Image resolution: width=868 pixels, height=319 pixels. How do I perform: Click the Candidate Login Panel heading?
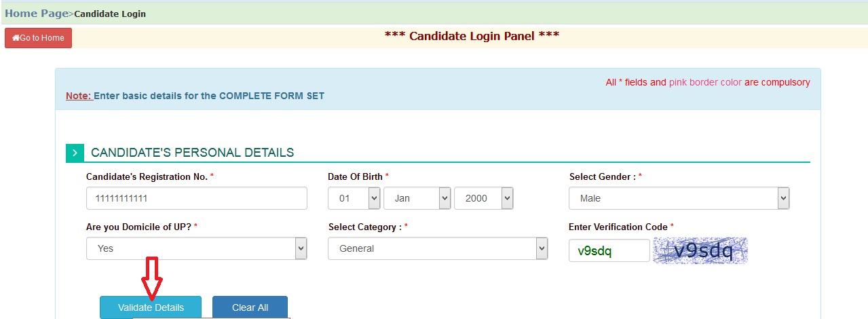[472, 35]
